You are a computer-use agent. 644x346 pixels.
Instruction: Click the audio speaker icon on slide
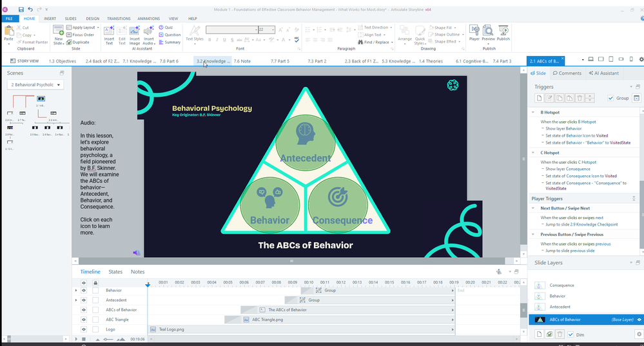point(137,253)
